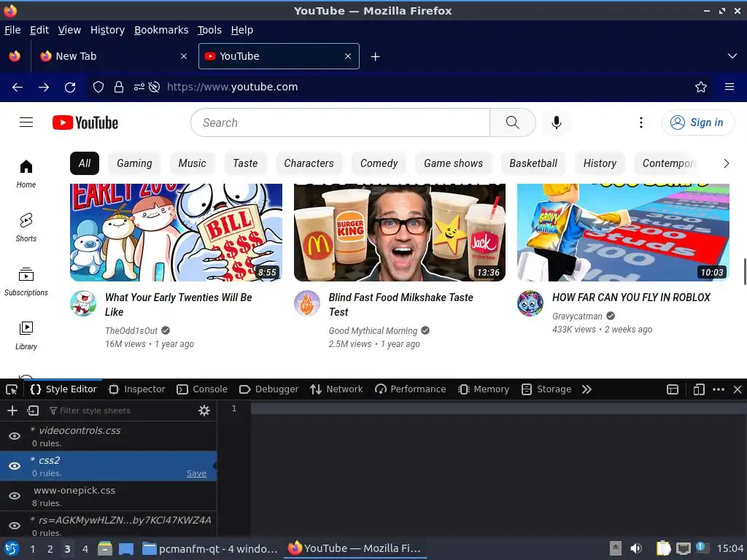Activate devtools element picker
This screenshot has height=560, width=747.
point(12,389)
